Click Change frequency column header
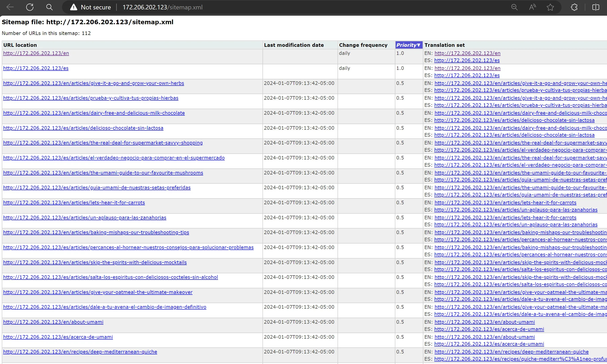Viewport: 607px width, 364px height. point(363,45)
